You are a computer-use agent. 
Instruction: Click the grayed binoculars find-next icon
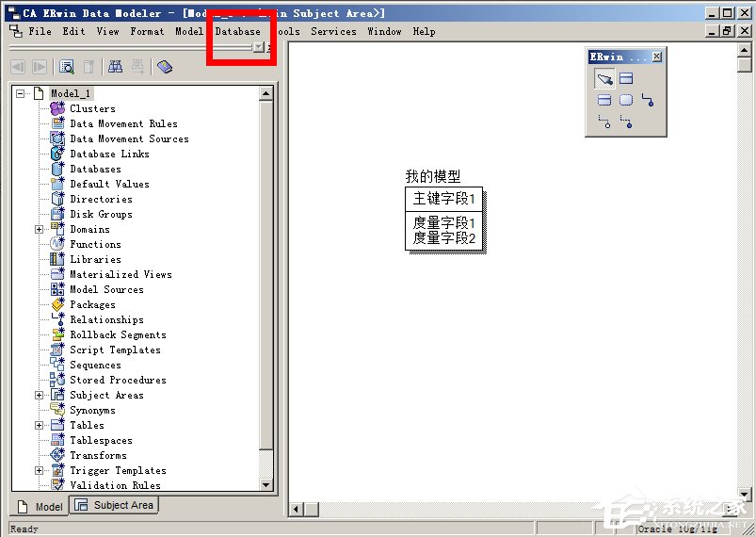(137, 67)
